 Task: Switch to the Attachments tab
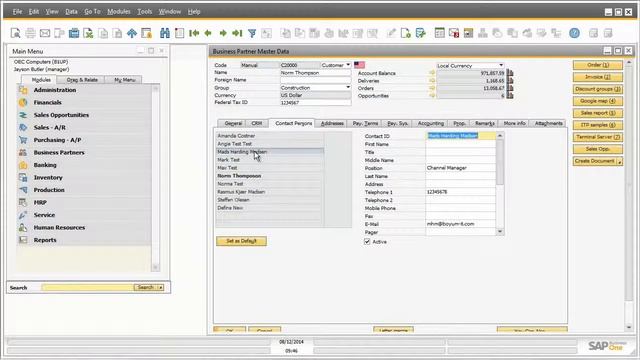click(549, 123)
